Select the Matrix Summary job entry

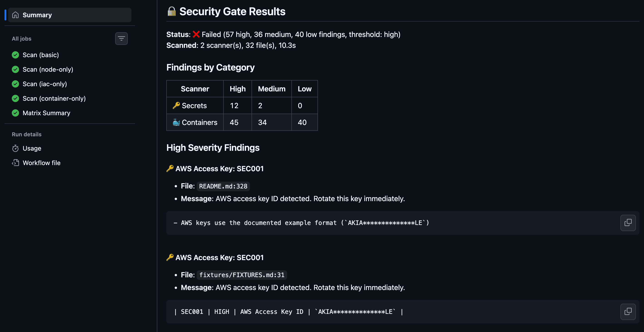46,113
